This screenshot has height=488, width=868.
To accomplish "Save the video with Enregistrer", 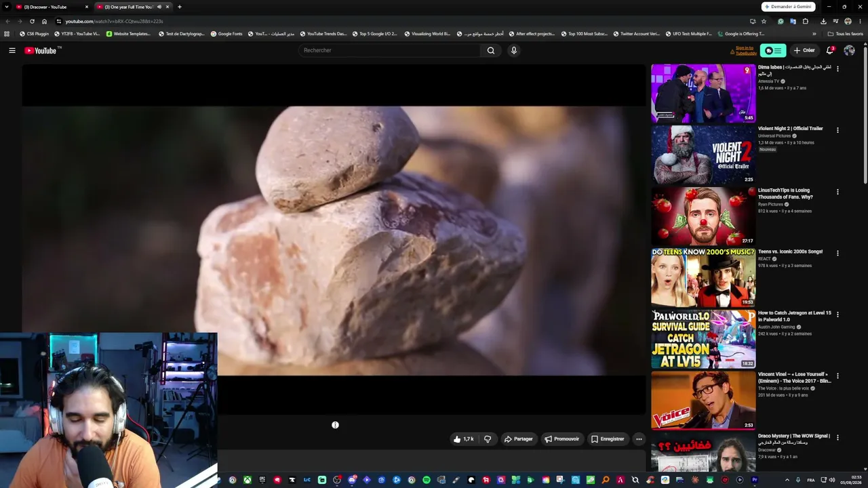I will 608,439.
